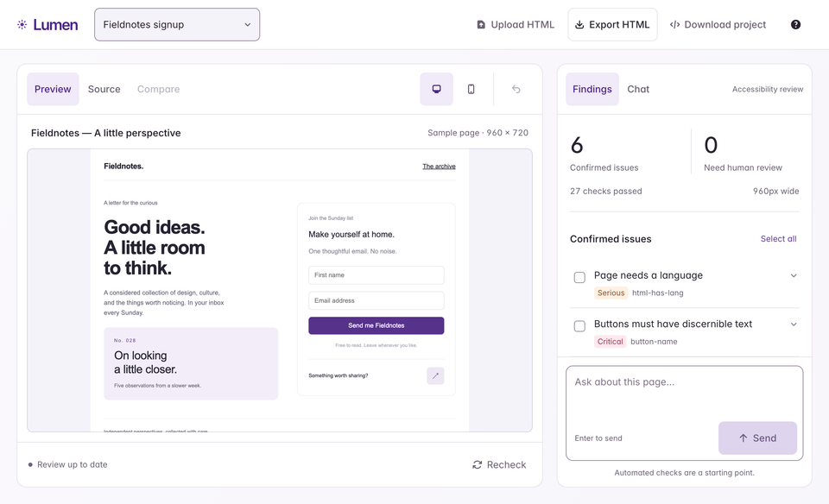Click the 6 Confirmed issues count
The image size is (829, 504).
(604, 154)
